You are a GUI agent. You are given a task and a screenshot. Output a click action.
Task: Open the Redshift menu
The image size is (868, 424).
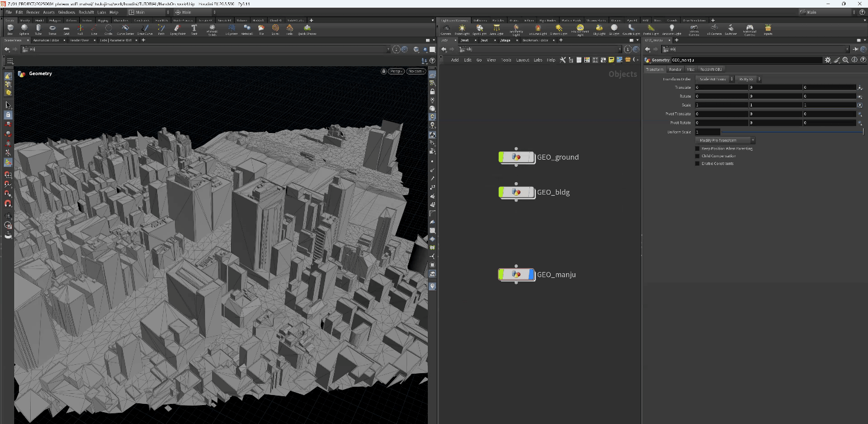86,12
